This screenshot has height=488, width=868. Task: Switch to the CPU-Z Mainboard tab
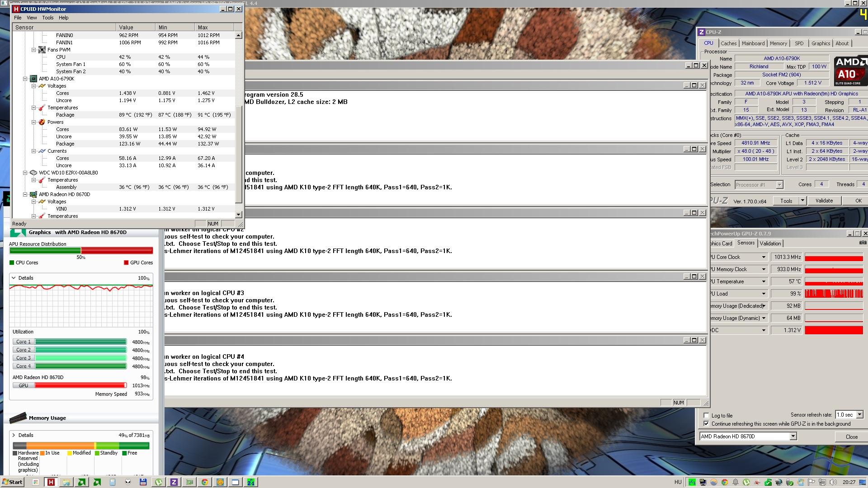(753, 43)
